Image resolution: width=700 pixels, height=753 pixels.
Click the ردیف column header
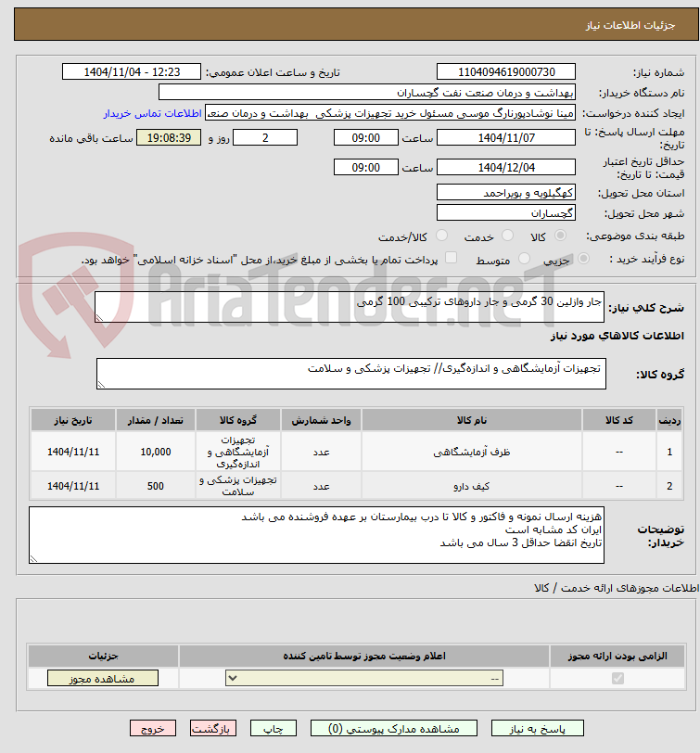669,420
